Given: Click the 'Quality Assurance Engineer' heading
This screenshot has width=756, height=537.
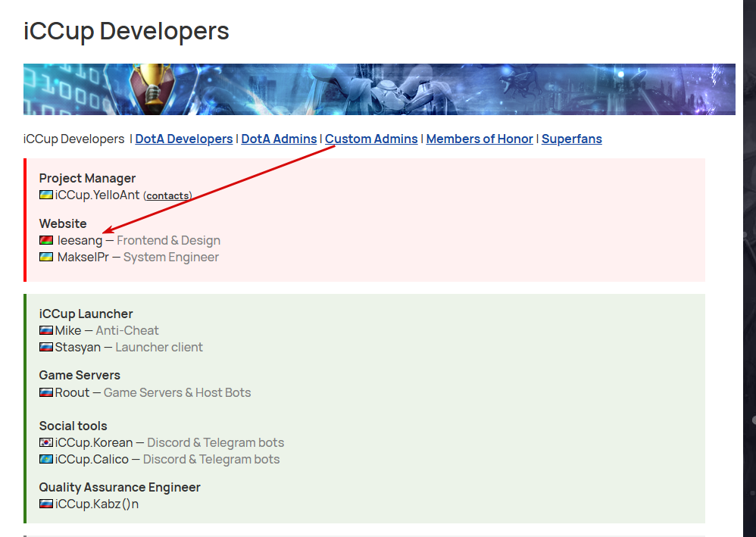Looking at the screenshot, I should coord(120,487).
